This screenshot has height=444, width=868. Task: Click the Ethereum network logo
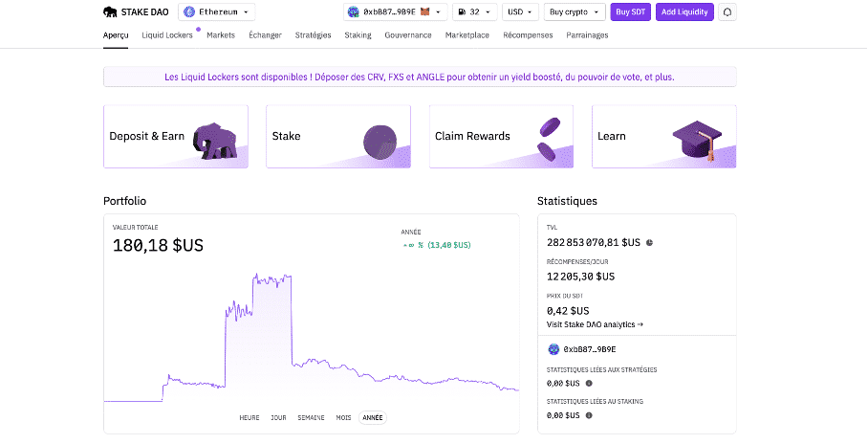pos(189,11)
